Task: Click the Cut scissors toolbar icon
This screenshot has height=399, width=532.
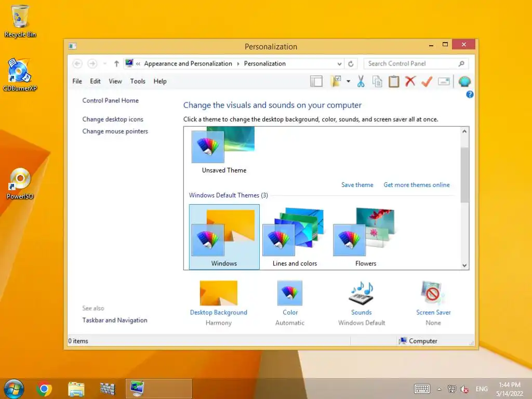Action: pyautogui.click(x=361, y=82)
